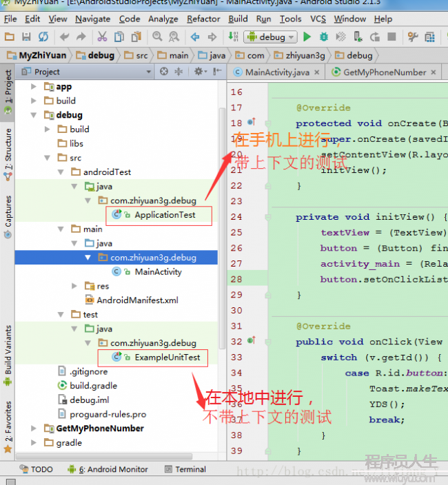Open the VCS menu

(318, 19)
